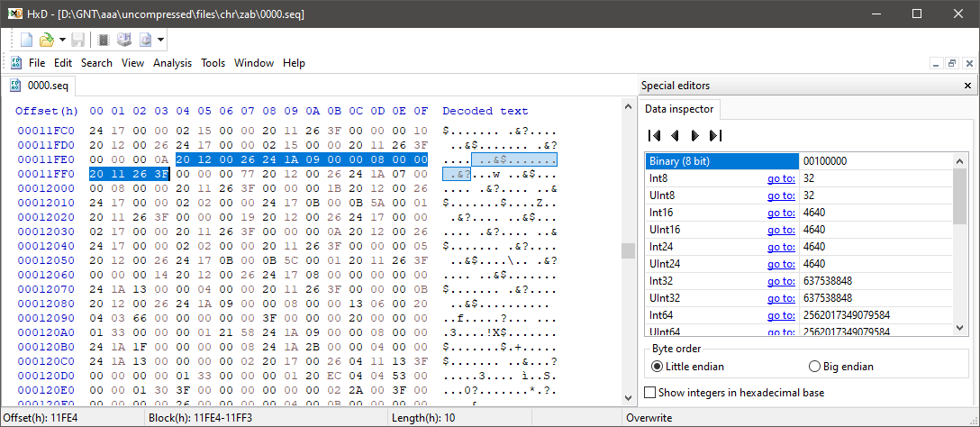
Task: Click the Int32 value 637538848
Action: (x=828, y=281)
